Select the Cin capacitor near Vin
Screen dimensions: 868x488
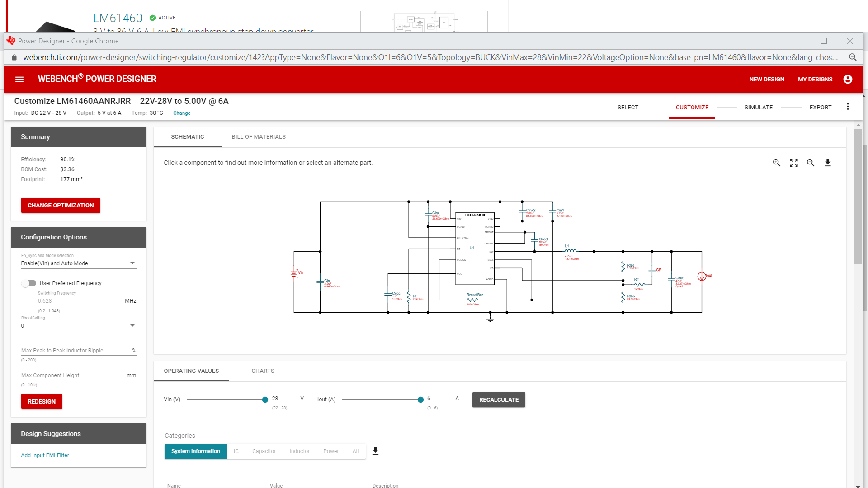[321, 282]
